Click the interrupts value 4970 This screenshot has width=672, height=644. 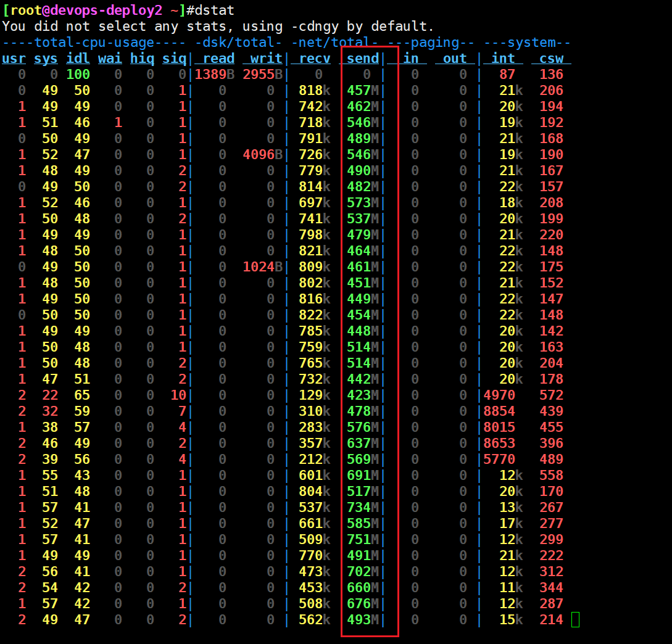coord(499,395)
